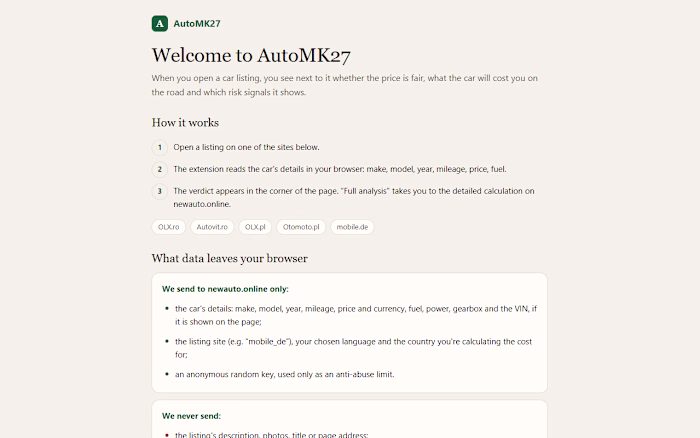
Task: Click the step 1 number circle
Action: click(160, 147)
